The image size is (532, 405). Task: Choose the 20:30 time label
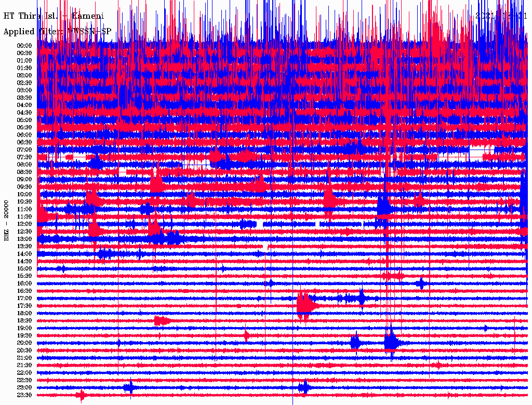click(x=24, y=350)
